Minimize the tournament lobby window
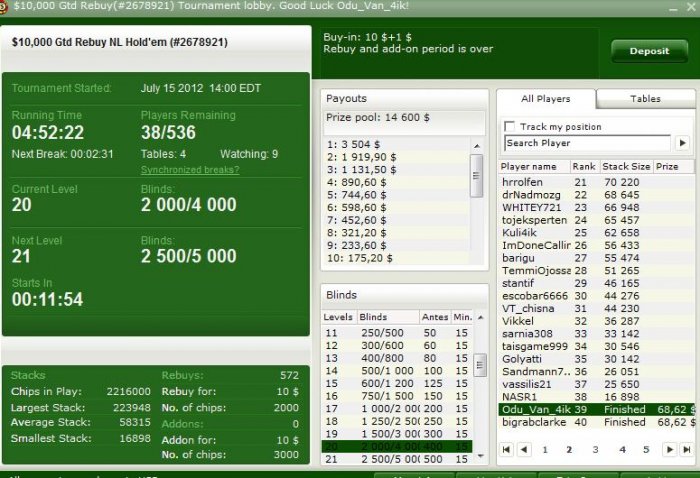The width and height of the screenshot is (700, 478). 672,8
